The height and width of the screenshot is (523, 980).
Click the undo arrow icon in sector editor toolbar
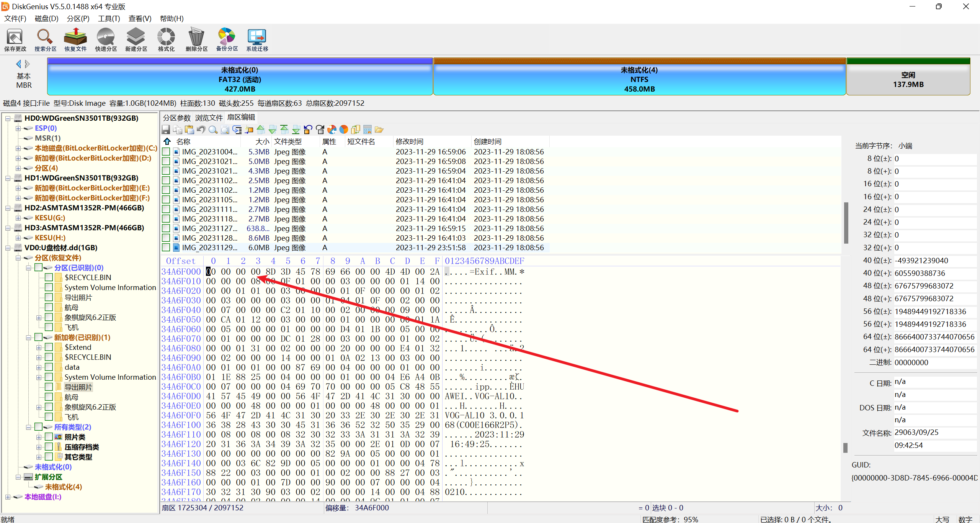click(201, 130)
